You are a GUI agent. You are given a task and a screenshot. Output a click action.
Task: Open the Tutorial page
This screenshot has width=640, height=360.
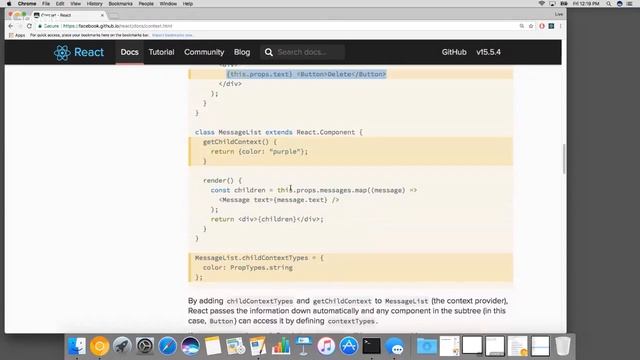click(x=161, y=52)
